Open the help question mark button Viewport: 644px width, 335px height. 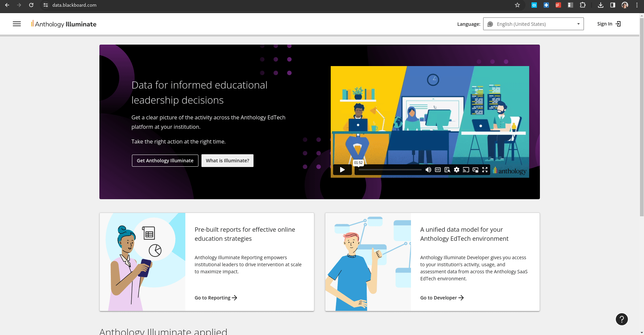(622, 319)
